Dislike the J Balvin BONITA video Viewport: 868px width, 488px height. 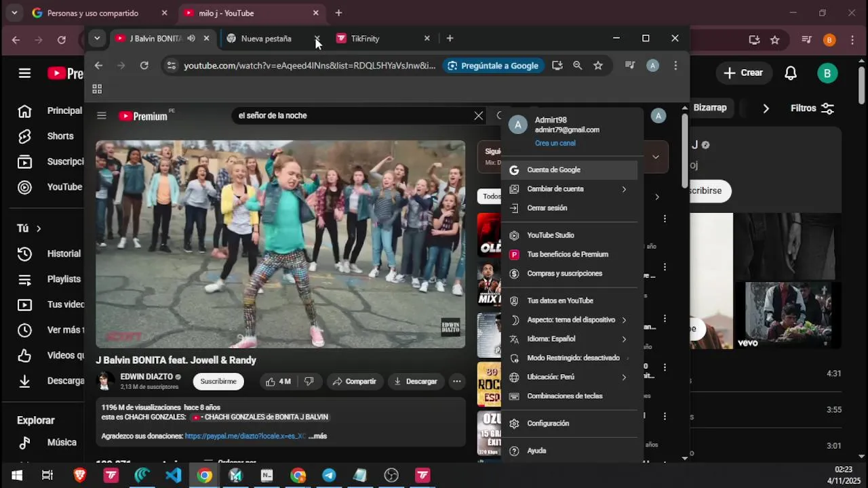pos(309,382)
